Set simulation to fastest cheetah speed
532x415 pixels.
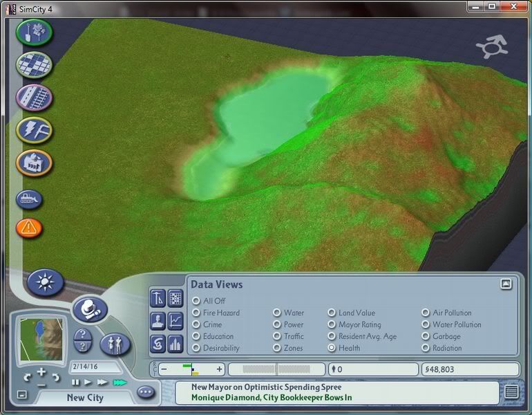[x=120, y=382]
